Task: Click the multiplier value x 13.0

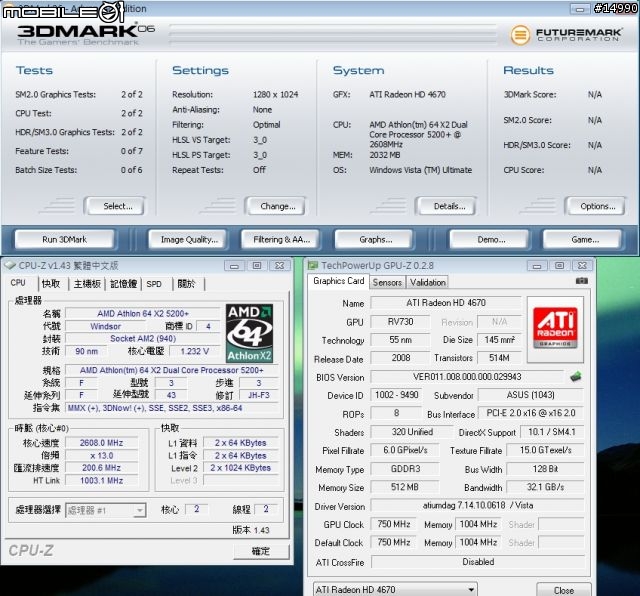Action: 102,455
